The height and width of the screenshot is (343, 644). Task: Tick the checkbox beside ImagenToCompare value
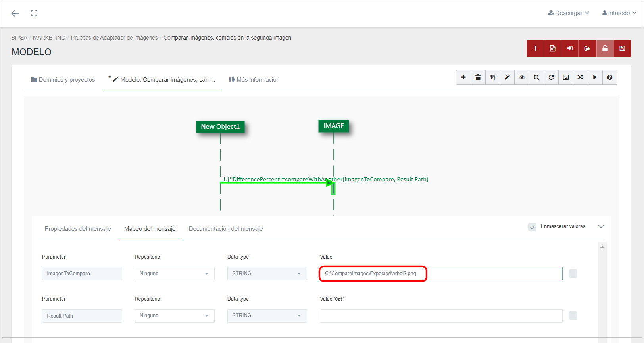[573, 273]
